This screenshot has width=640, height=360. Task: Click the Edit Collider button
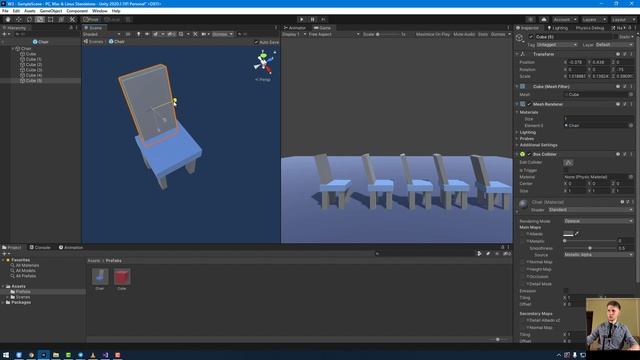[x=568, y=162]
